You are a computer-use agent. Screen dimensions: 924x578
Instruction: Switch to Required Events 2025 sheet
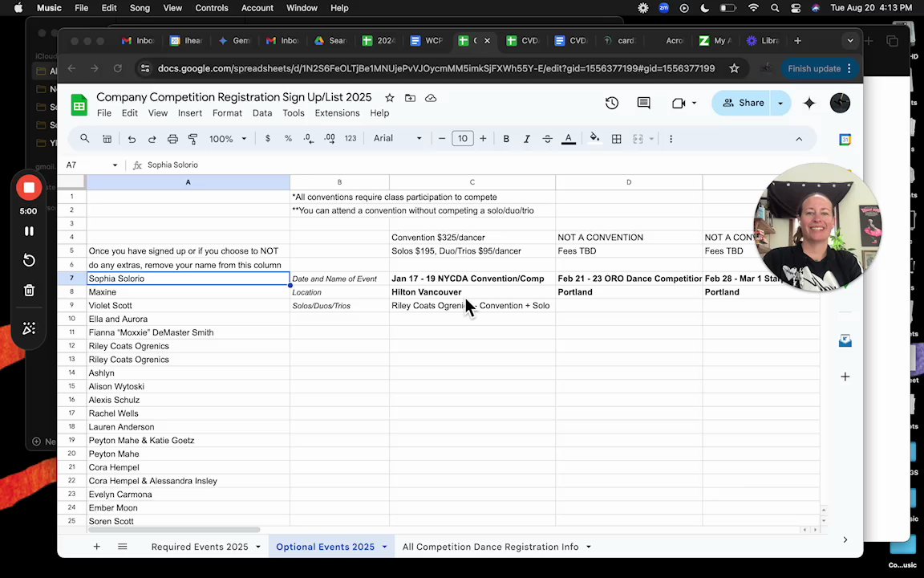point(199,547)
